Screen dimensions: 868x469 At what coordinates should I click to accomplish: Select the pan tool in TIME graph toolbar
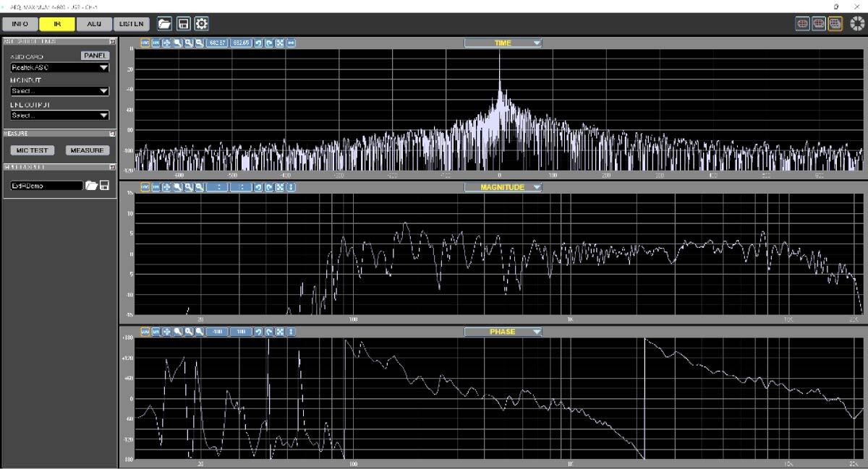(x=167, y=43)
